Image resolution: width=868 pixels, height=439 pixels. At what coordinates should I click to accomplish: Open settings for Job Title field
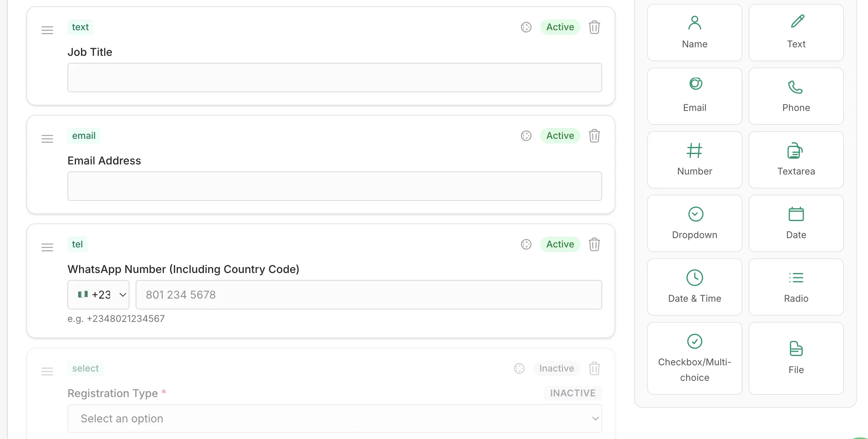(526, 27)
